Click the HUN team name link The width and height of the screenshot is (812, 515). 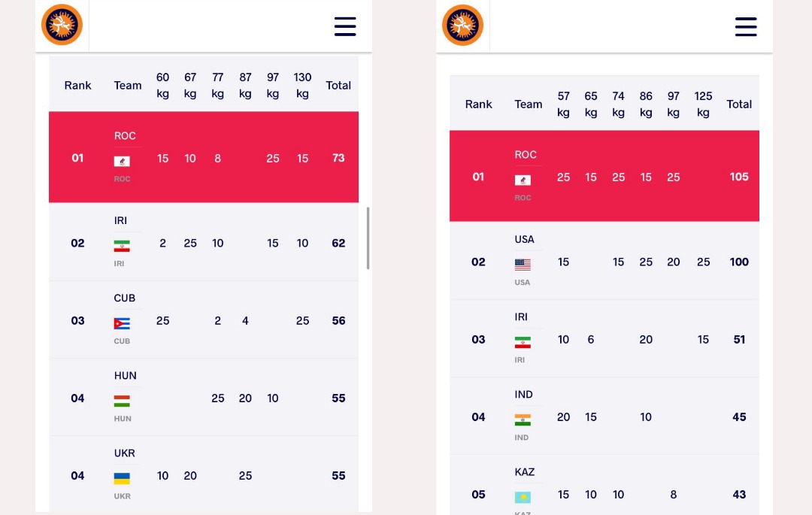pos(126,375)
